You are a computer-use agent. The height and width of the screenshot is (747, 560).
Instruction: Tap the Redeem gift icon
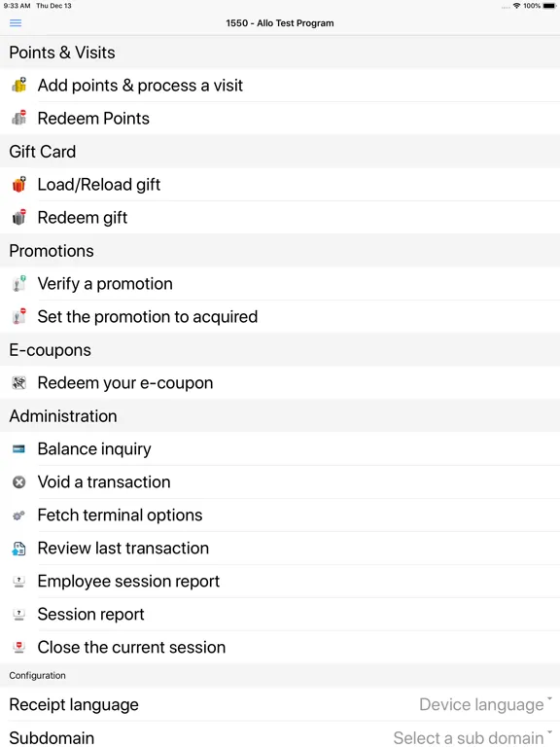19,217
